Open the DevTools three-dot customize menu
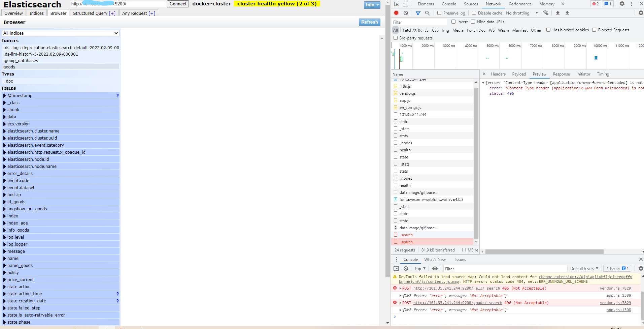The height and width of the screenshot is (329, 644). tap(632, 4)
